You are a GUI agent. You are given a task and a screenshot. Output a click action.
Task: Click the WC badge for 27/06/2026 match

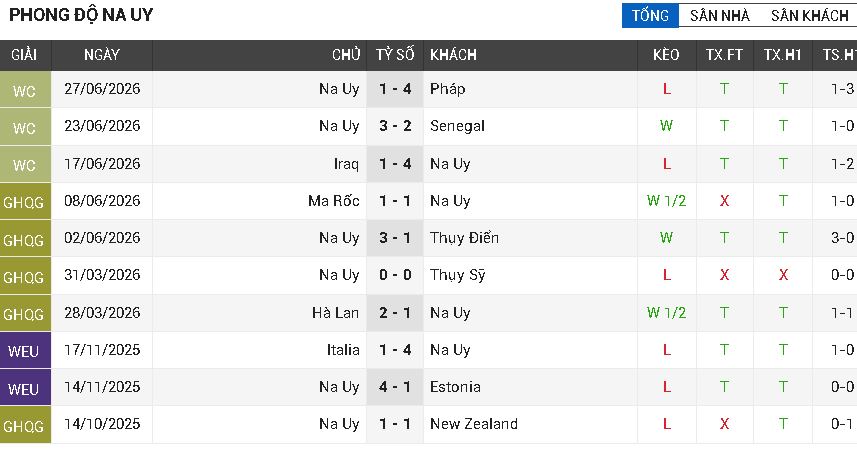[x=25, y=89]
